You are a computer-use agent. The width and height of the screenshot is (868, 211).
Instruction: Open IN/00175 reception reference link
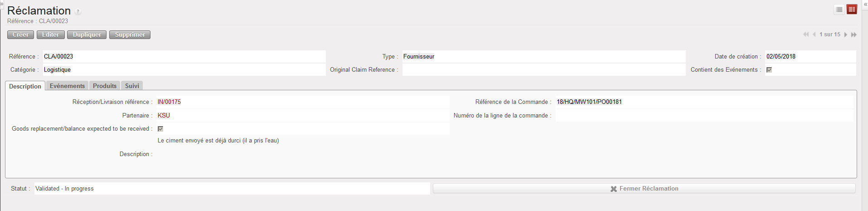pos(169,102)
